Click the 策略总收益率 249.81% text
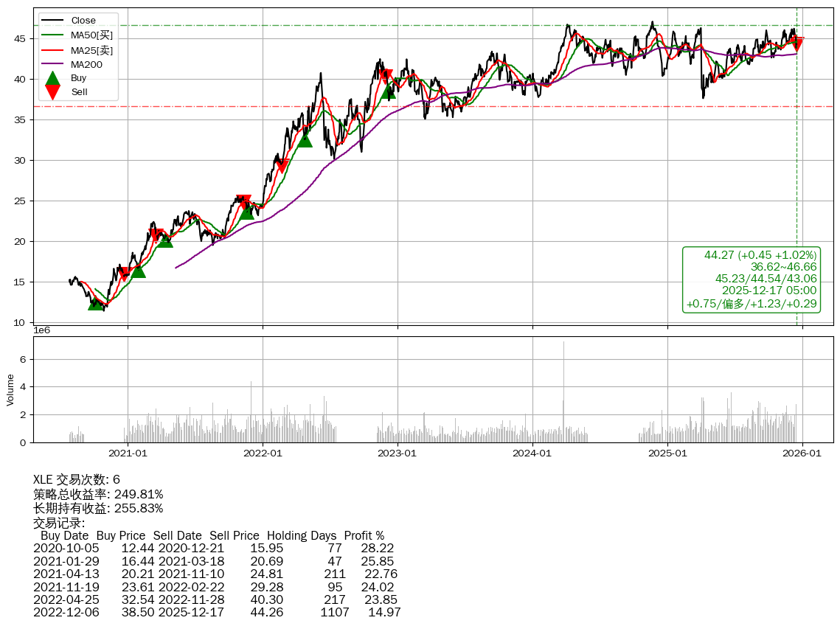Viewport: 840px width, 626px height. coord(98,494)
